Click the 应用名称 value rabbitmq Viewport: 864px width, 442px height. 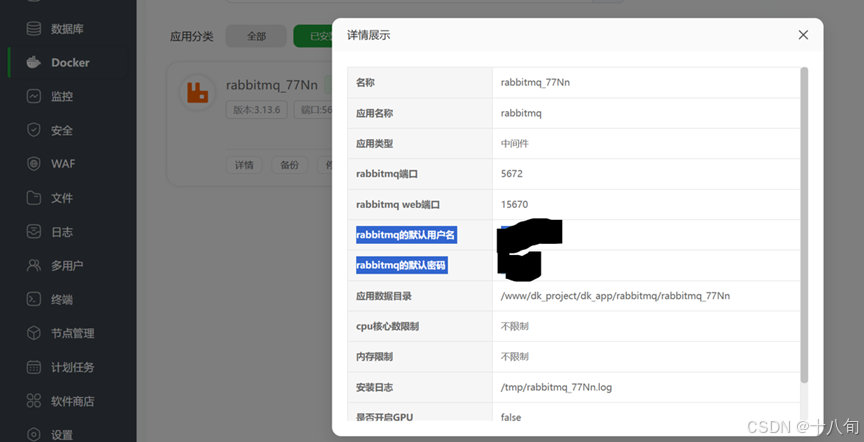coord(521,113)
